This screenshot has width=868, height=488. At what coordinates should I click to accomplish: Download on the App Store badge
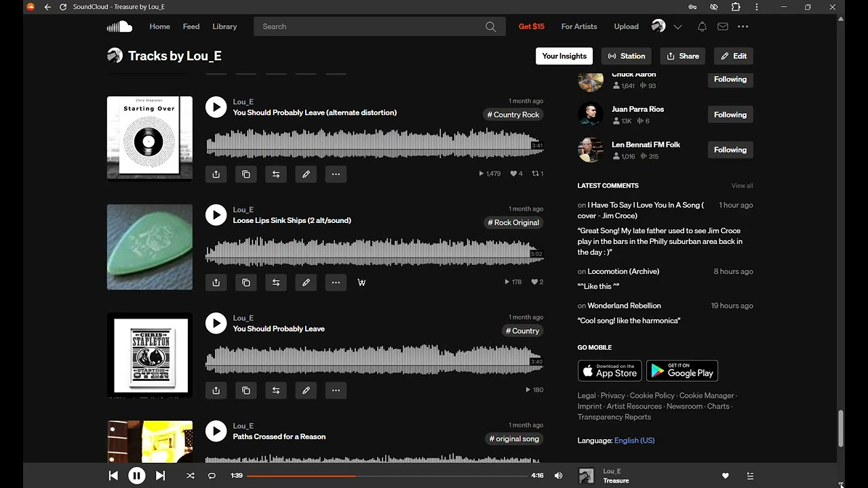[x=610, y=371]
